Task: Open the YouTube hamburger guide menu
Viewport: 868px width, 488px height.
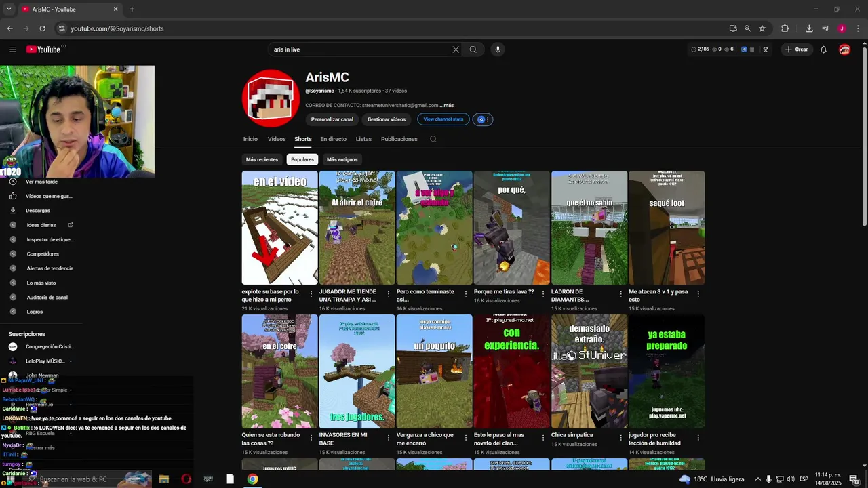Action: pyautogui.click(x=12, y=49)
